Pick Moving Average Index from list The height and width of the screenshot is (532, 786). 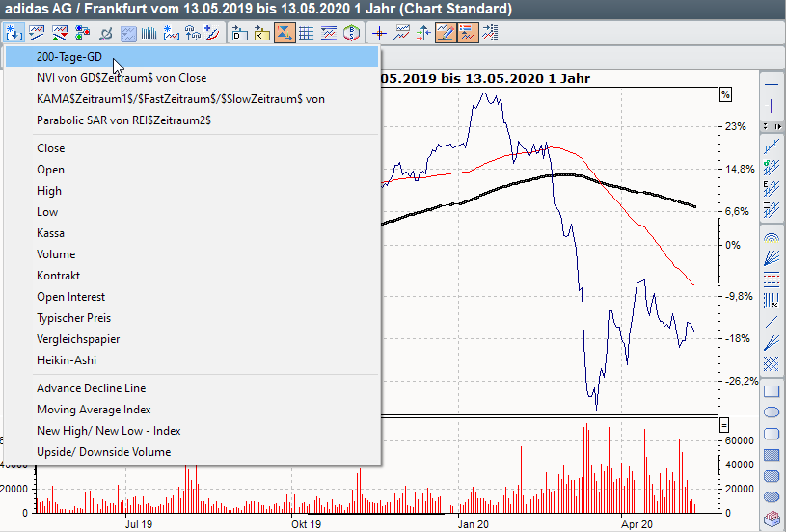(94, 410)
